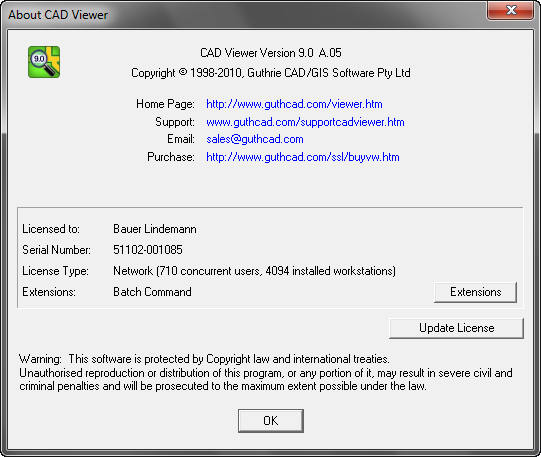This screenshot has height=457, width=541.
Task: Click the Batch Command extension text
Action: click(x=152, y=292)
